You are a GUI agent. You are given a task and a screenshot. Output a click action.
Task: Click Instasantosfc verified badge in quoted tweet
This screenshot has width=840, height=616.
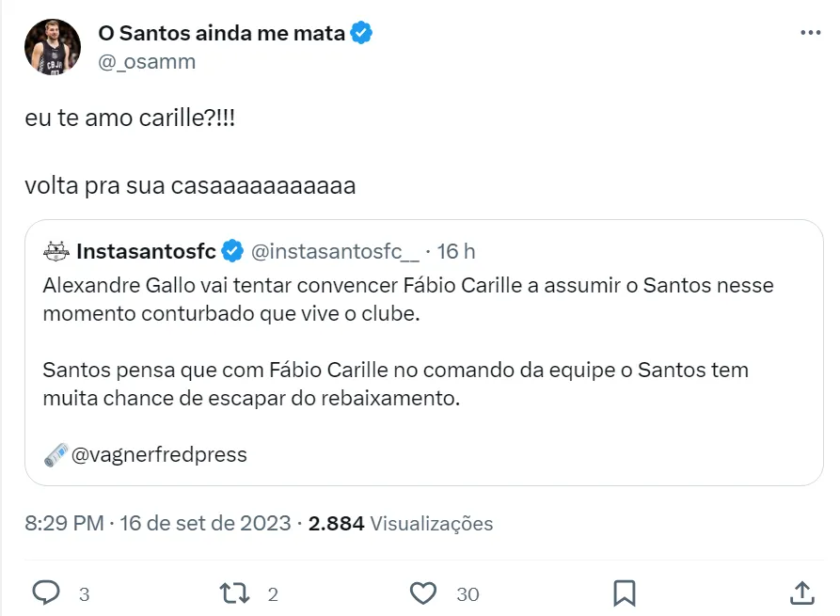click(233, 252)
